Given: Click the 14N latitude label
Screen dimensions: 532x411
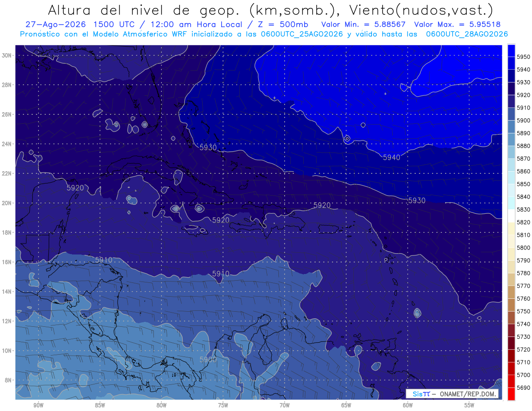Looking at the screenshot, I should coord(6,291).
